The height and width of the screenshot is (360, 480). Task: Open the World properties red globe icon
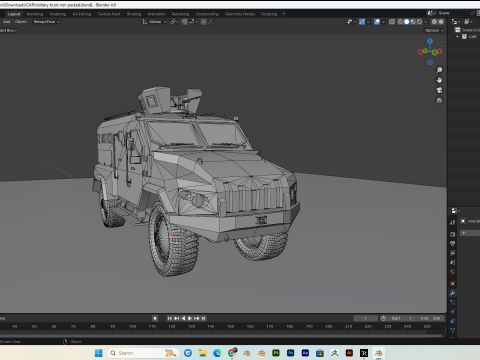coord(453,272)
